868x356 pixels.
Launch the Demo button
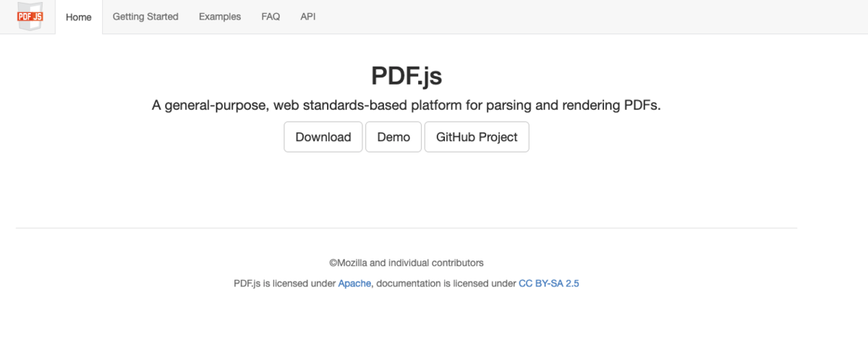click(393, 137)
